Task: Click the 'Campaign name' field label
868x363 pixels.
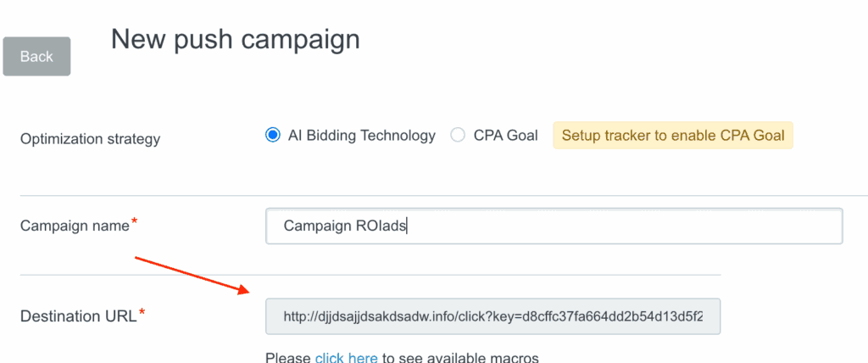Action: tap(75, 226)
